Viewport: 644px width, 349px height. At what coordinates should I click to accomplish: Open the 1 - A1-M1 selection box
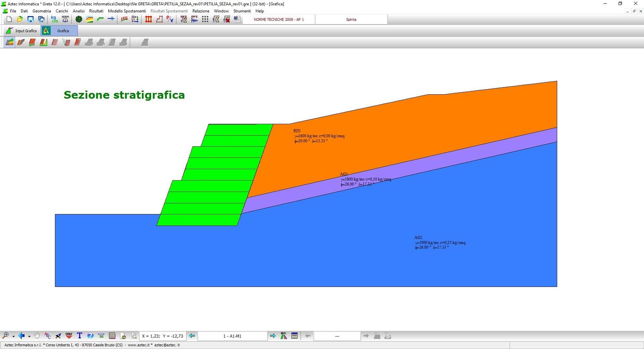point(232,336)
